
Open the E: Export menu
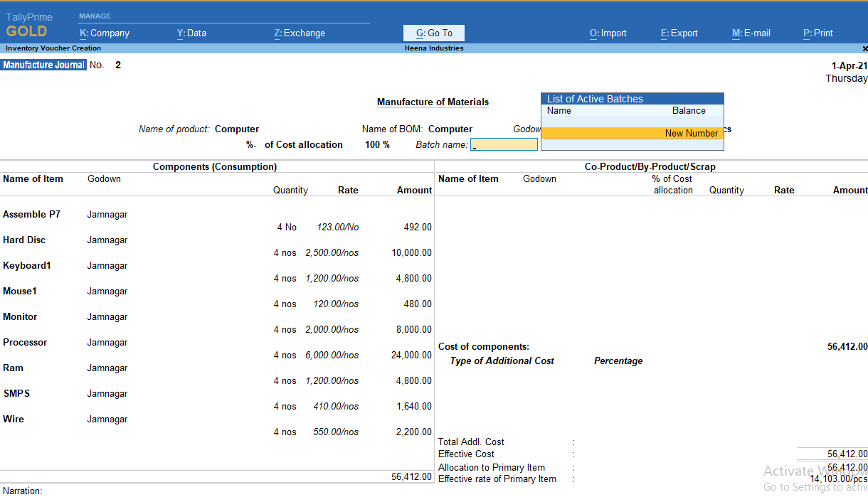pos(679,33)
